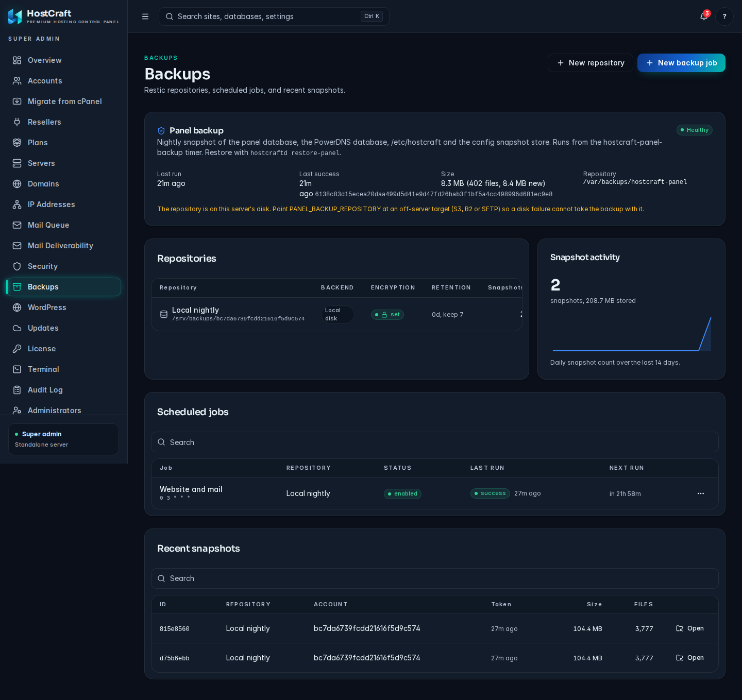
Task: Select the Backups sidebar item
Action: tap(63, 287)
